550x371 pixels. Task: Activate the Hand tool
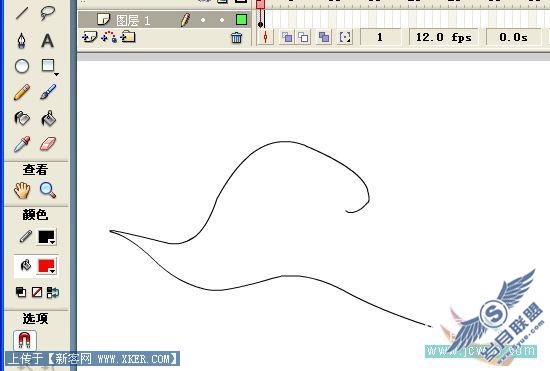point(22,190)
